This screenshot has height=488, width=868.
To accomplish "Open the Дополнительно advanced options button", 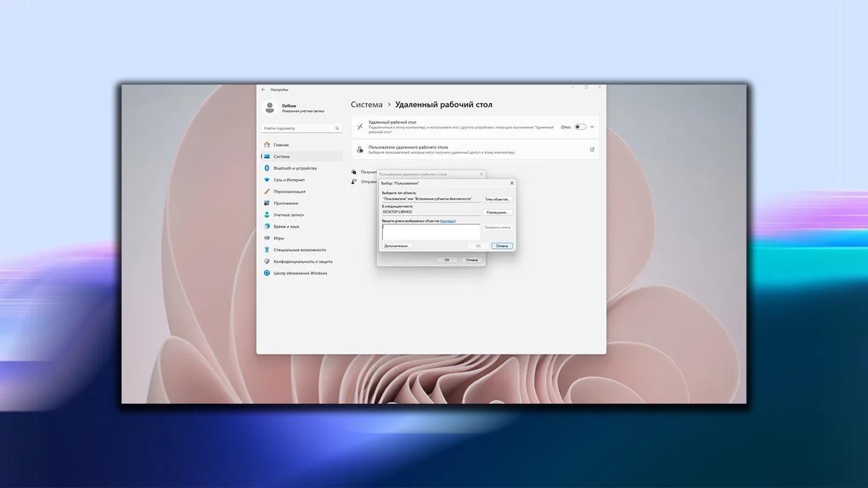I will [x=397, y=246].
